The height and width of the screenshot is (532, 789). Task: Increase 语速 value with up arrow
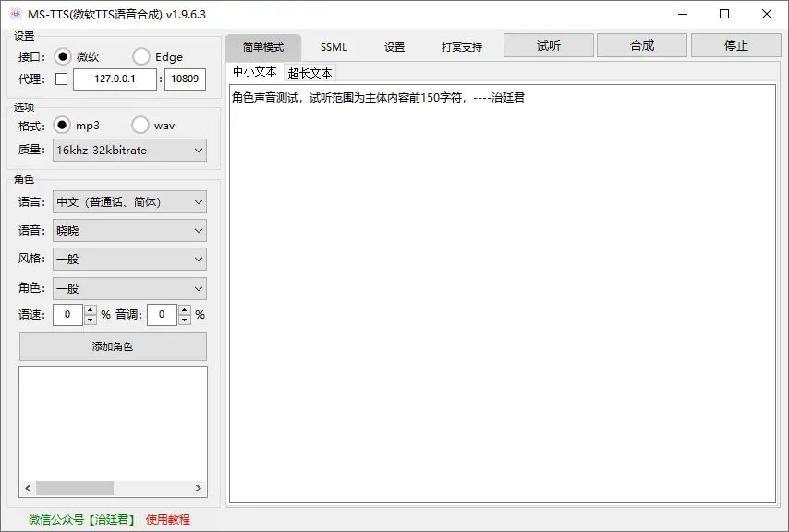click(90, 310)
